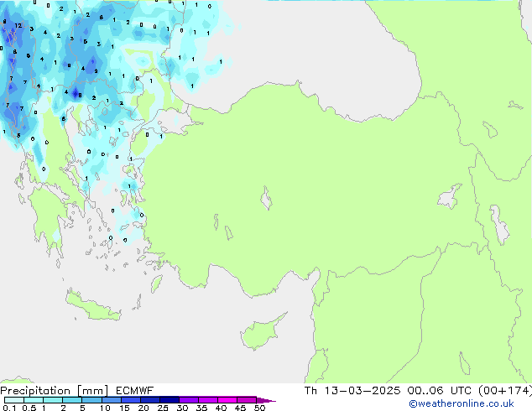This screenshot has width=532, height=411.
Task: Pick the 0.5–1 mm legend swatch
Action: click(34, 400)
